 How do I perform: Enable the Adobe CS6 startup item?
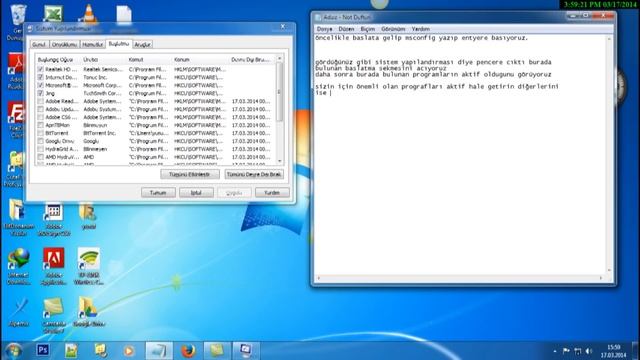point(40,117)
